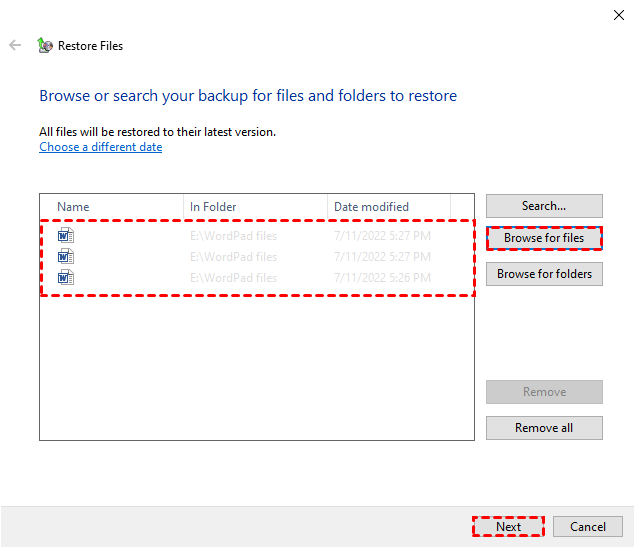
Task: Click the 5:26 PM date in the third row
Action: 383,277
